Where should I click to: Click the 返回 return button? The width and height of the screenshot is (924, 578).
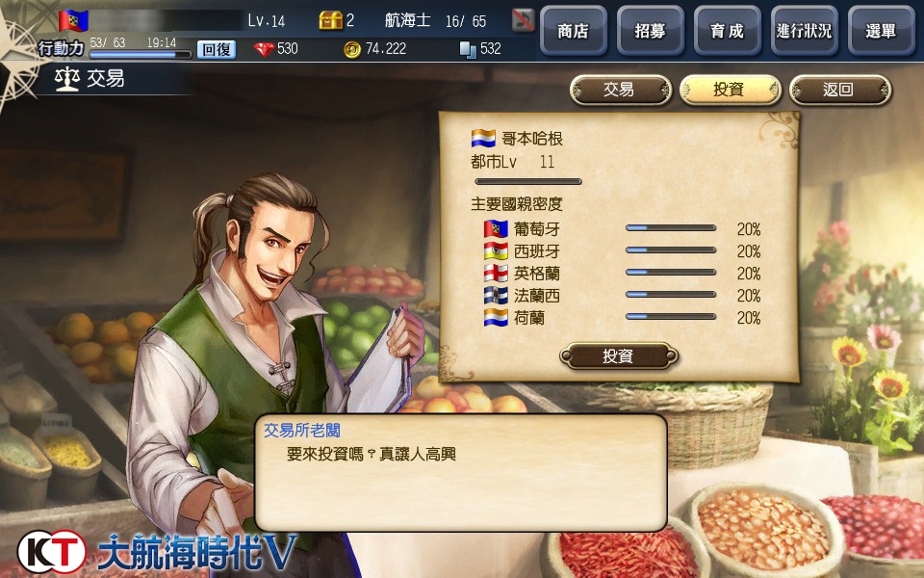840,91
